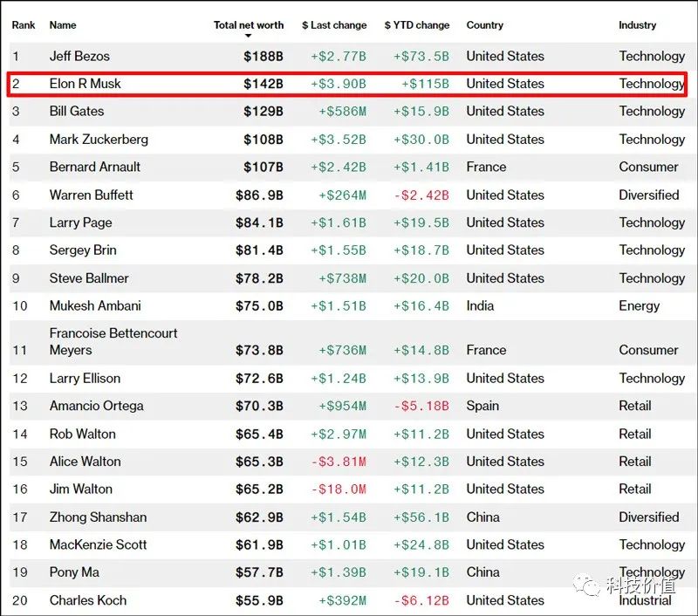
Task: Open Mark Zuckerberg entry
Action: [x=99, y=140]
